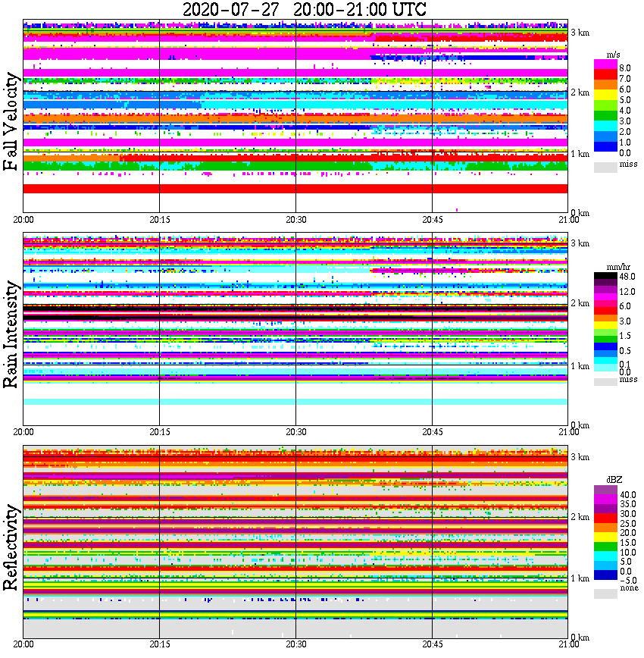Screen dimensions: 644x658
Task: Click the chart title "2020-07-27 20:00-21:00 UTC"
Action: [304, 9]
